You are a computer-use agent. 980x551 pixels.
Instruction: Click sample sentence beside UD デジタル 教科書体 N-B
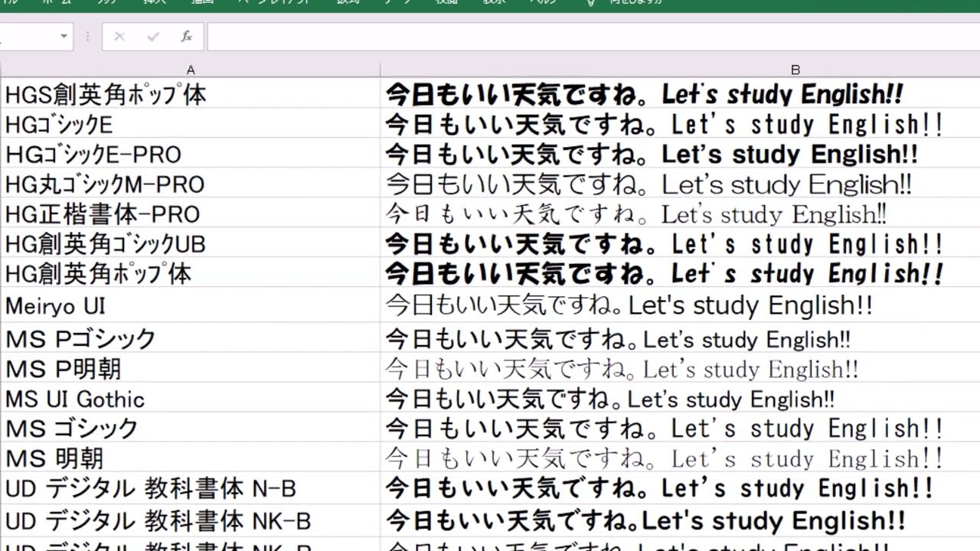(x=660, y=488)
